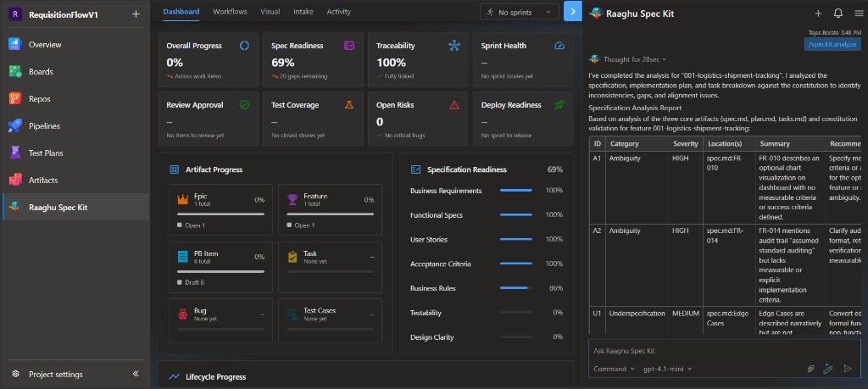Click the Design Clarity row
Viewport: 868px width, 389px height.
point(487,337)
